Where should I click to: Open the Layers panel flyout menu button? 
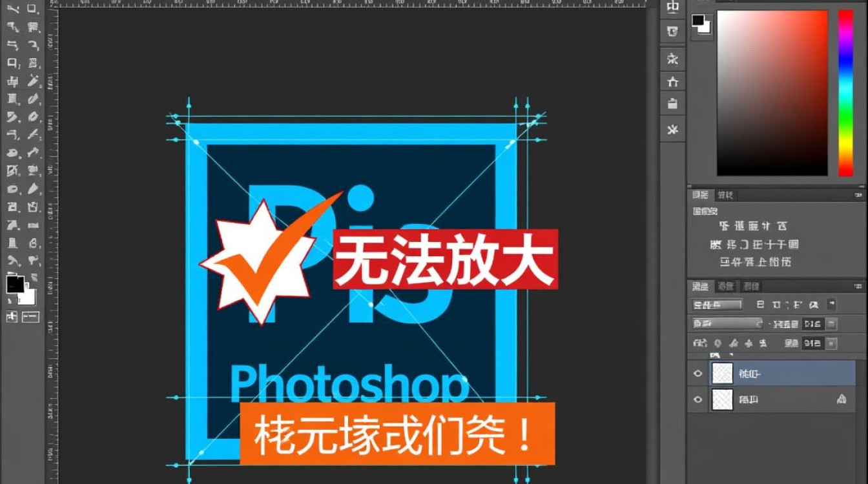click(x=858, y=286)
